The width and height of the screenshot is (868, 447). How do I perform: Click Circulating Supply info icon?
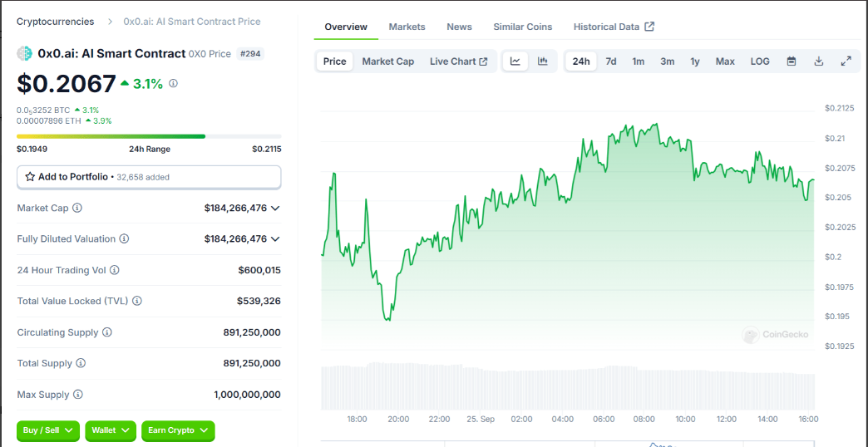107,332
